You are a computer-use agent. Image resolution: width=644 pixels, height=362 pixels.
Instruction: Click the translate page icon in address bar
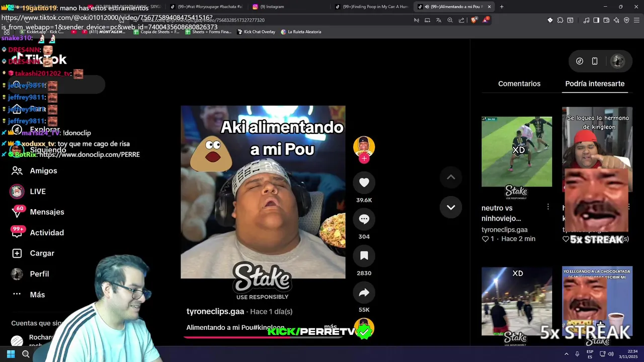(439, 20)
